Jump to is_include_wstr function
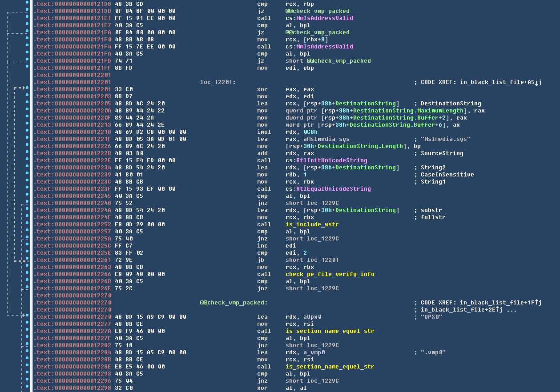Image resolution: width=560 pixels, height=392 pixels. coord(312,224)
